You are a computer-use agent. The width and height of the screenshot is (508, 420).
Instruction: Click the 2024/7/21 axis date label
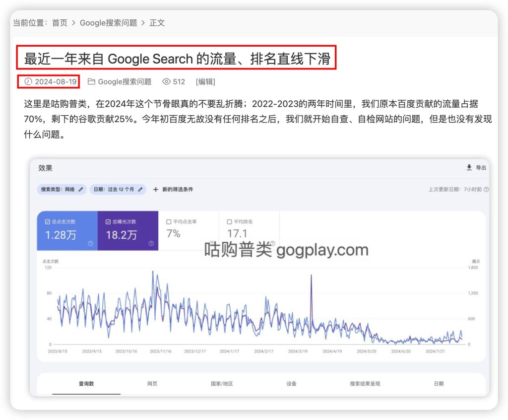(x=435, y=351)
